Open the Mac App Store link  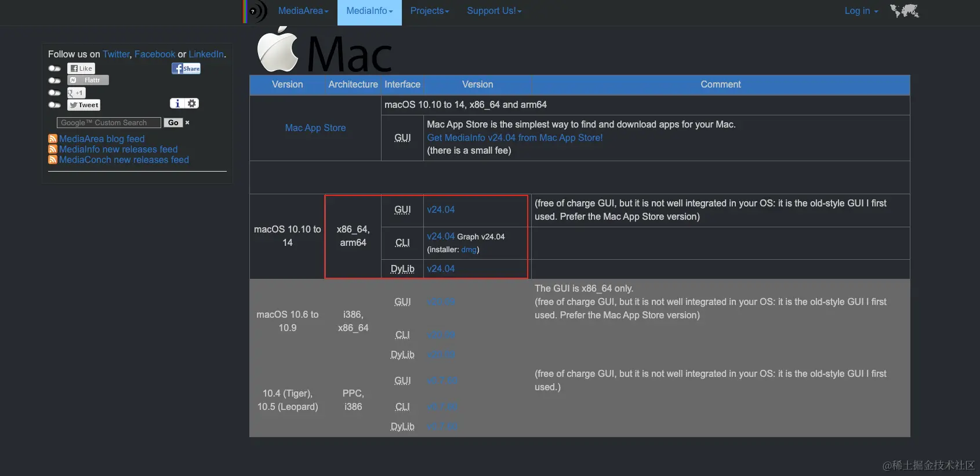[x=315, y=128]
